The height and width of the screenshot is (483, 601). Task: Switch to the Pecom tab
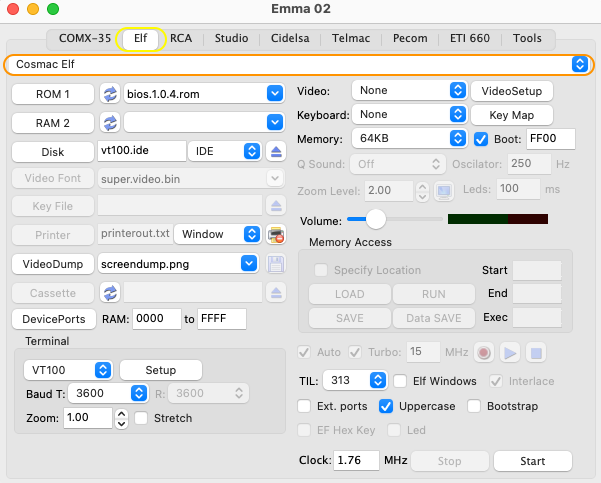(410, 38)
